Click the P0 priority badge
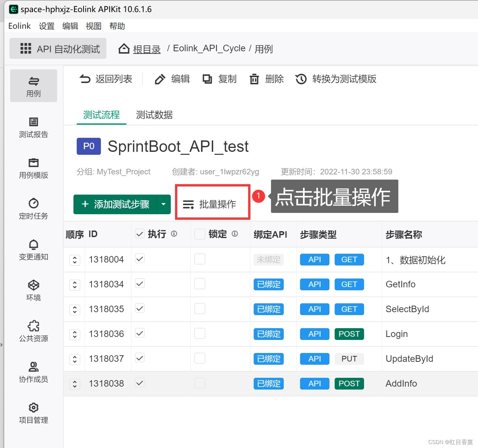The height and width of the screenshot is (448, 478). [x=89, y=146]
